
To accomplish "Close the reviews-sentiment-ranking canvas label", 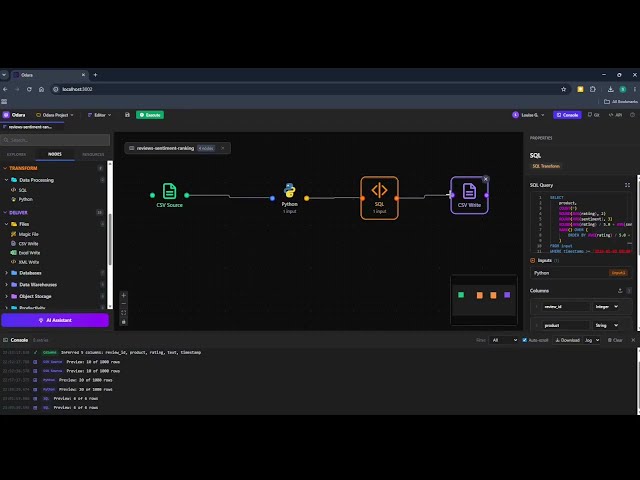I will pyautogui.click(x=223, y=148).
